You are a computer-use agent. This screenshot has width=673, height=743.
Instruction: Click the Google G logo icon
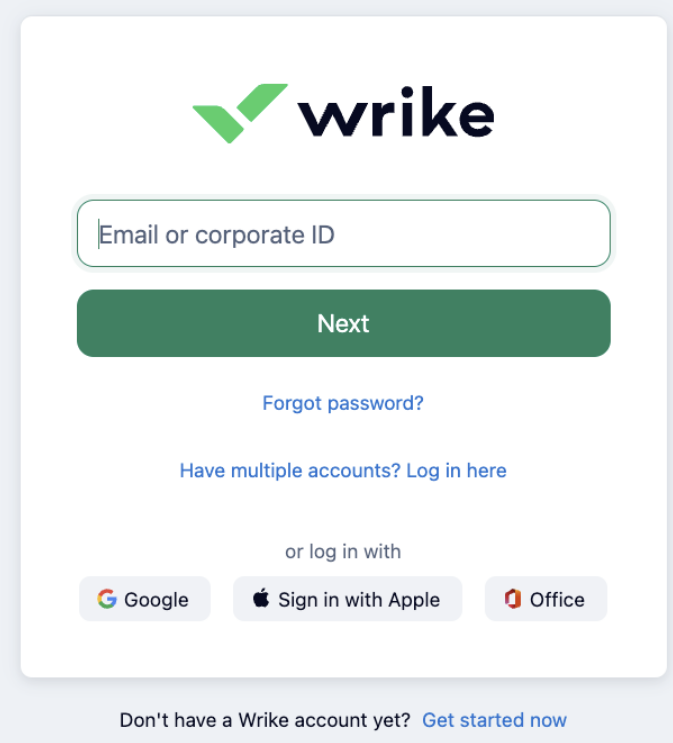pos(107,599)
